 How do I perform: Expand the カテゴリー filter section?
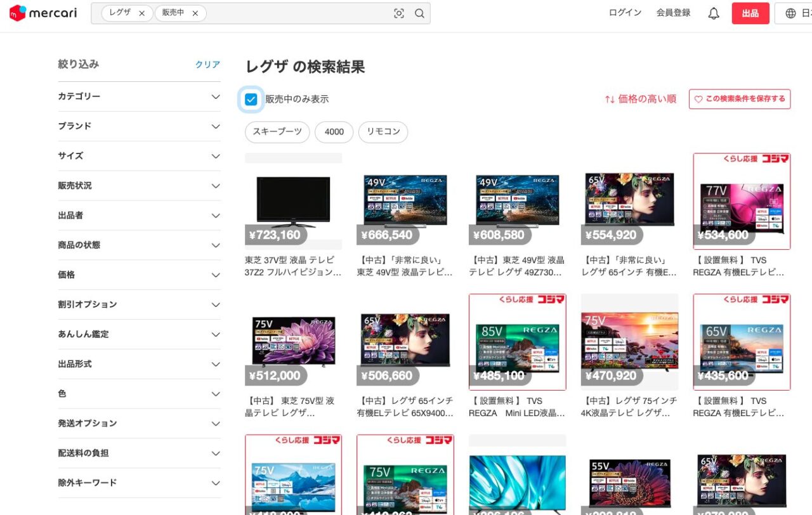pos(216,96)
